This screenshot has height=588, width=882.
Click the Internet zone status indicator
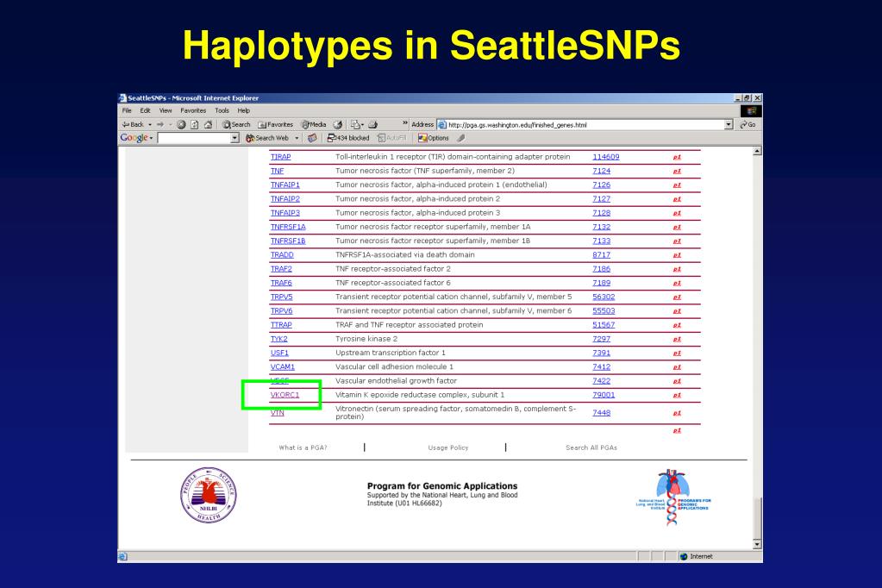click(697, 556)
